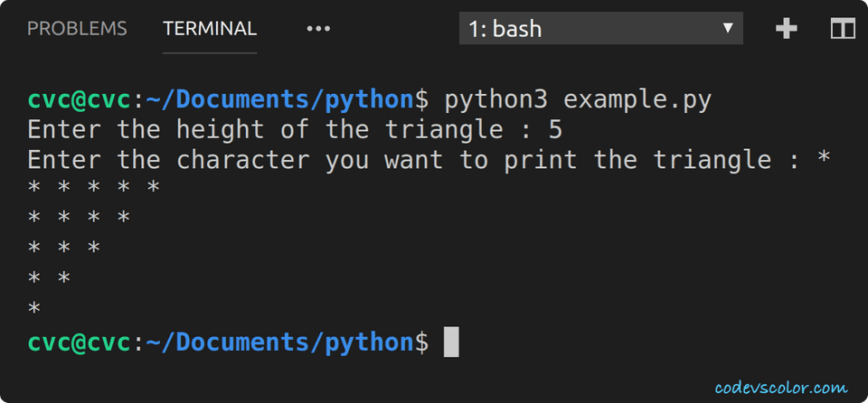Split the terminal using the split icon
The height and width of the screenshot is (403, 868).
click(843, 29)
